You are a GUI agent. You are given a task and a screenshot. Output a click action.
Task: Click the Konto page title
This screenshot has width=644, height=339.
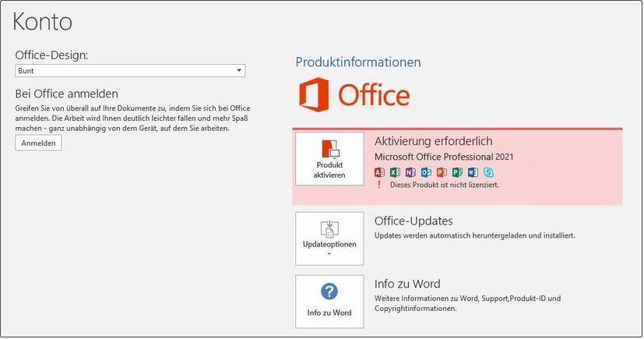pos(42,21)
